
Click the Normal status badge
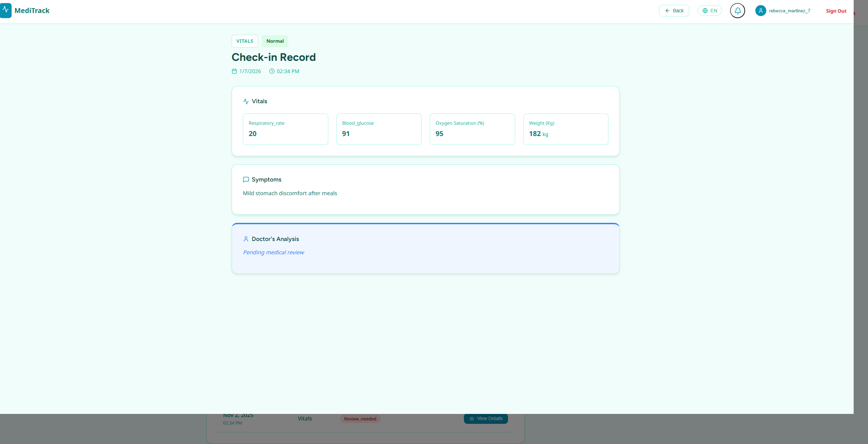coord(275,41)
